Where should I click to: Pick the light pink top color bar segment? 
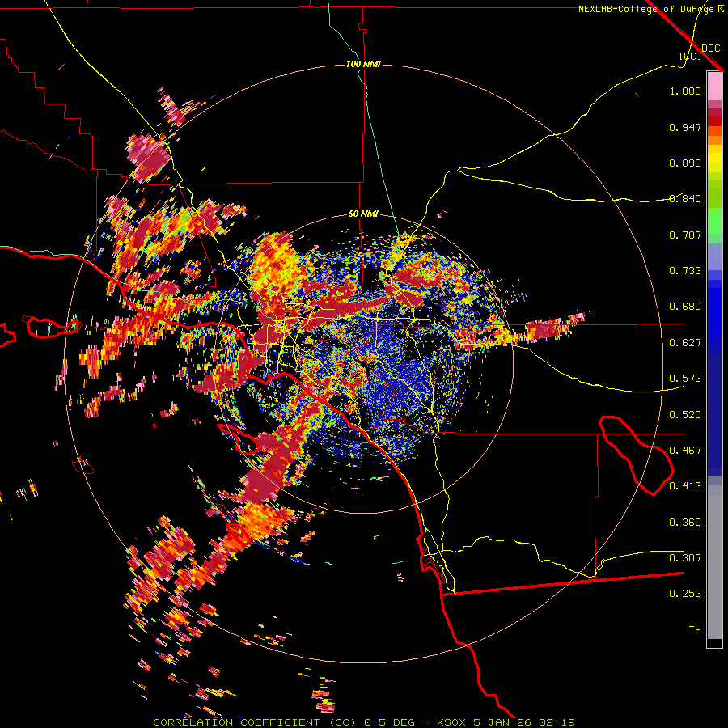(714, 87)
